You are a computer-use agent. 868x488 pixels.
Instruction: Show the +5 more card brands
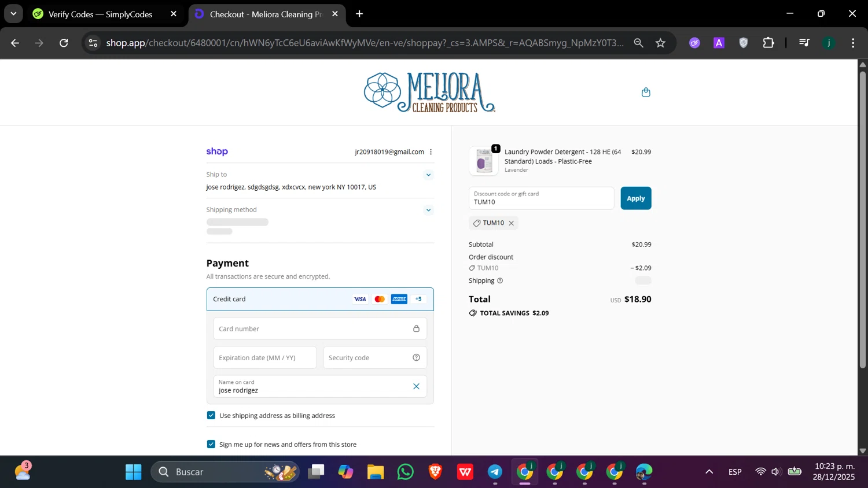click(x=418, y=299)
